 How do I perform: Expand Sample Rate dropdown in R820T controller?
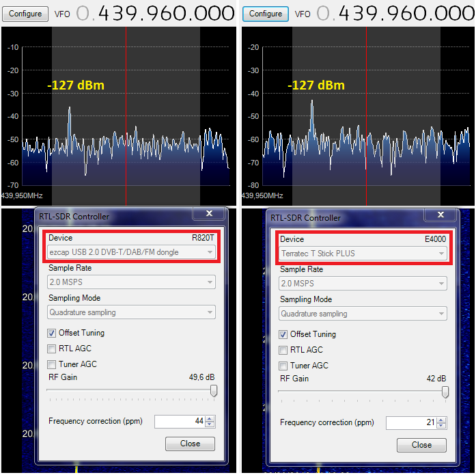pyautogui.click(x=131, y=282)
